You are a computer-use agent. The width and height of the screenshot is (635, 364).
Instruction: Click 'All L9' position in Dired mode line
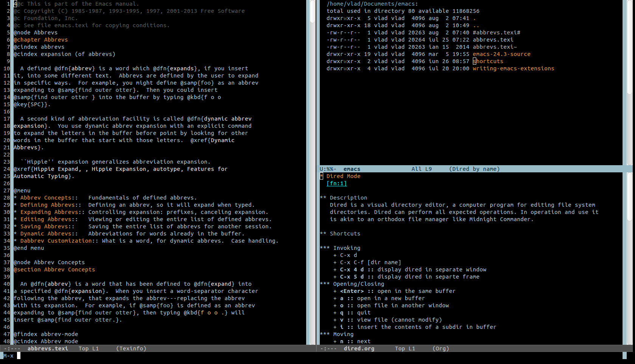[x=422, y=169]
